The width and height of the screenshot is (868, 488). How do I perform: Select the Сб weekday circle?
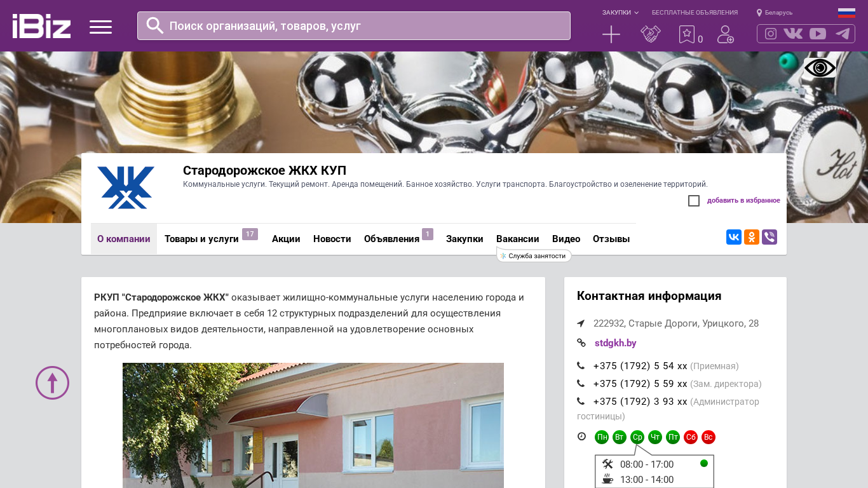coord(691,437)
